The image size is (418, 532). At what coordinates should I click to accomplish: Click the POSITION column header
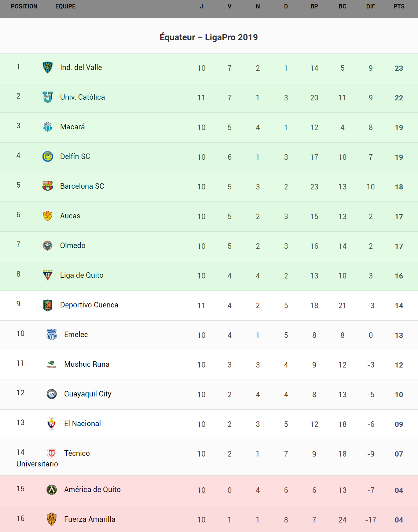pyautogui.click(x=24, y=7)
